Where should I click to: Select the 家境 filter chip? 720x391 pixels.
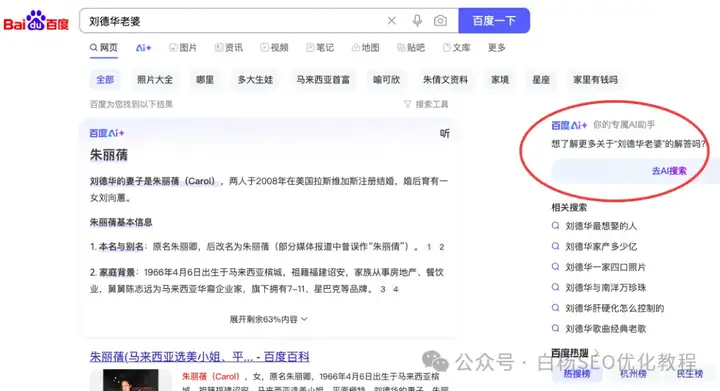500,80
